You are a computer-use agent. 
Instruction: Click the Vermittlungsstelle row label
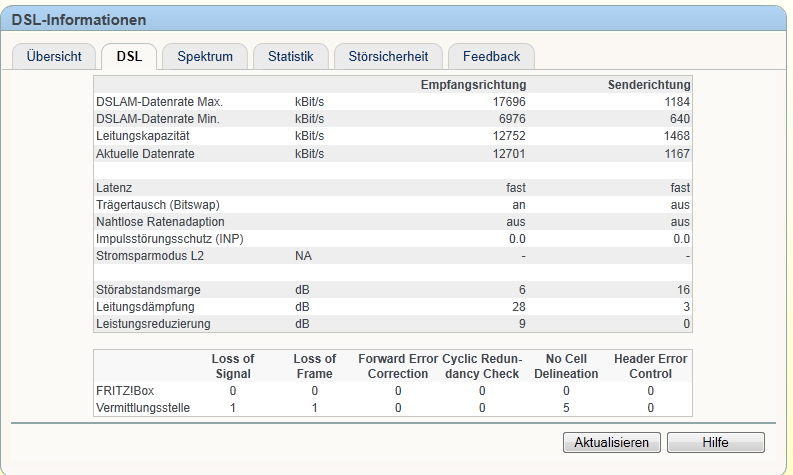click(143, 408)
